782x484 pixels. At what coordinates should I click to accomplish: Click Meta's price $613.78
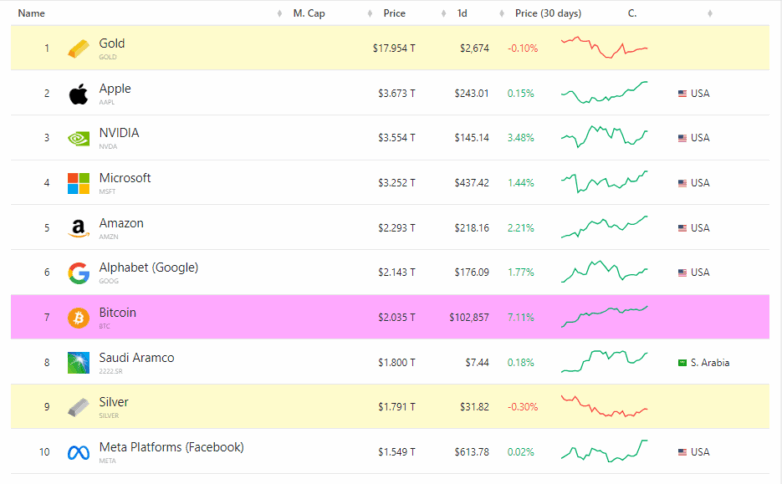[x=471, y=452]
